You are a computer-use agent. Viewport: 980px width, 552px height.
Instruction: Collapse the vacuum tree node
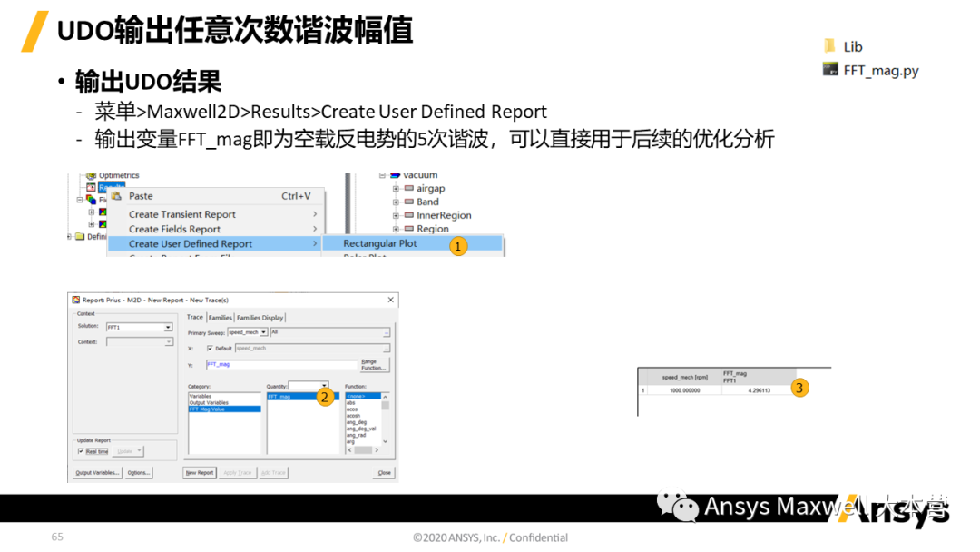383,175
